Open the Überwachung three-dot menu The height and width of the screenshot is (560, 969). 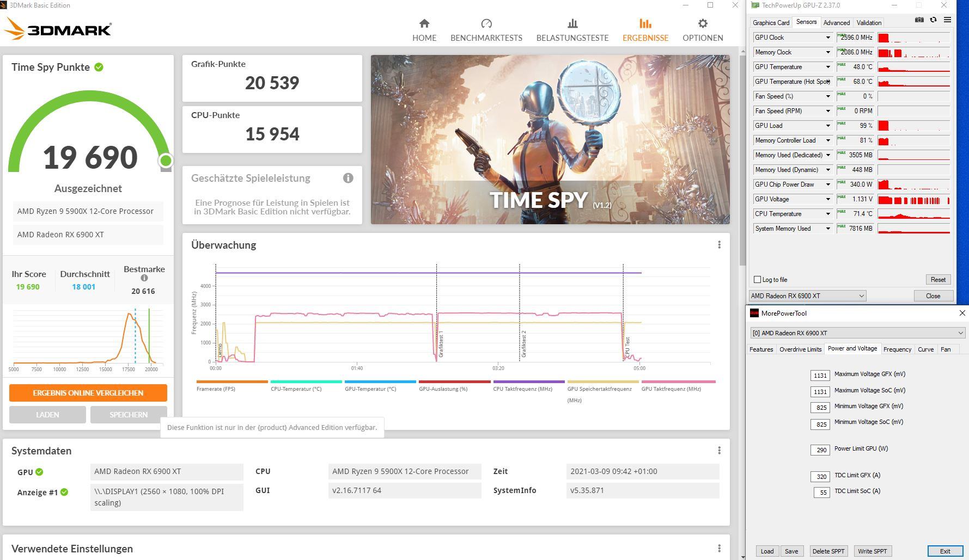[x=719, y=245]
